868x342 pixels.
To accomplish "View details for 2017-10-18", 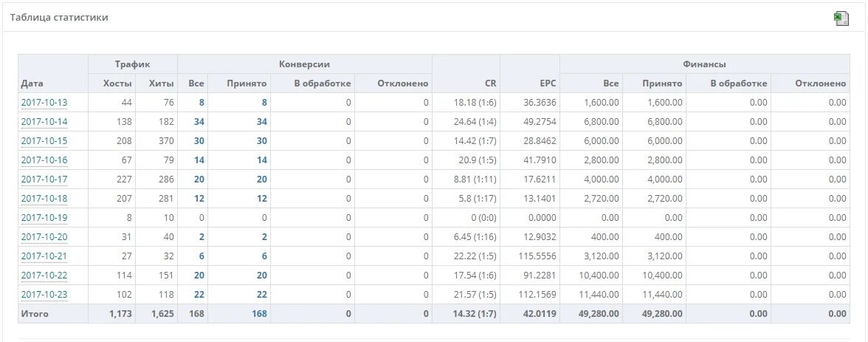I will tap(44, 199).
